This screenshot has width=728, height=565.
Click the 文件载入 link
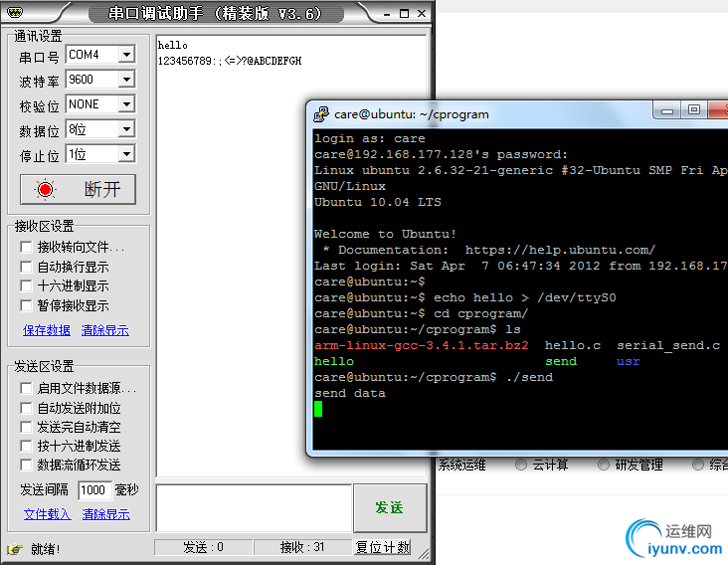[48, 514]
